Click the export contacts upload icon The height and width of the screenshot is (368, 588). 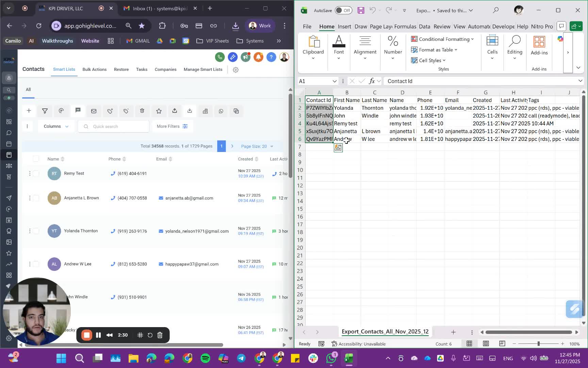tap(175, 111)
